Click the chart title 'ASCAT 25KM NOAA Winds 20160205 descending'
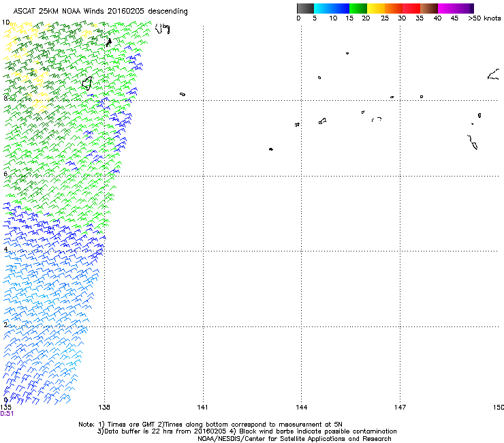The width and height of the screenshot is (504, 443). pos(100,12)
